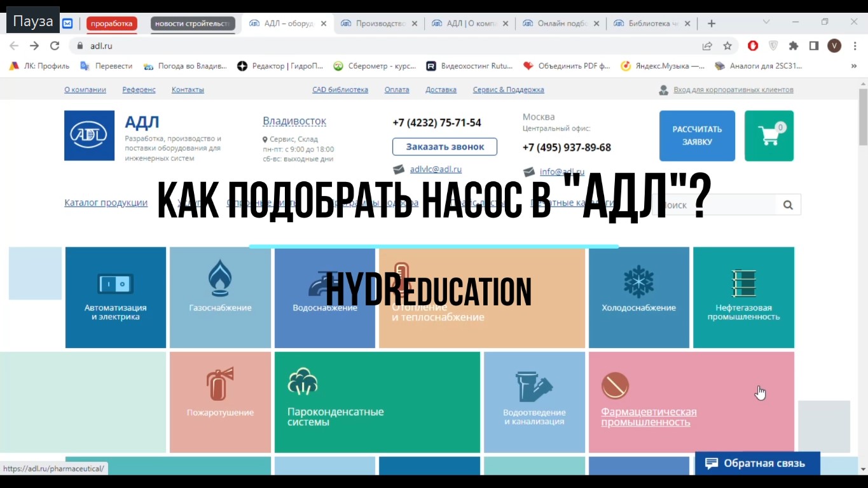
Task: Open the Сервис & Поддержка link
Action: click(x=509, y=90)
